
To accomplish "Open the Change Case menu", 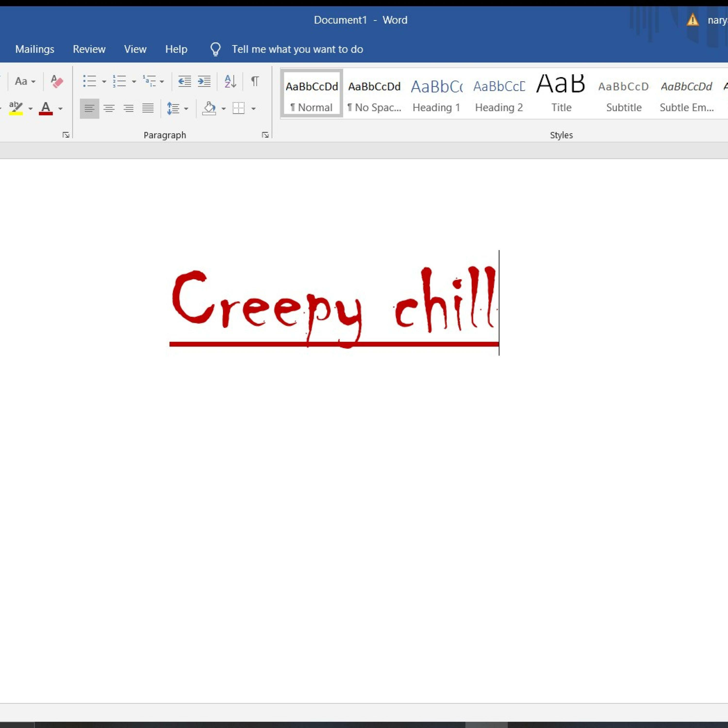I will (25, 81).
